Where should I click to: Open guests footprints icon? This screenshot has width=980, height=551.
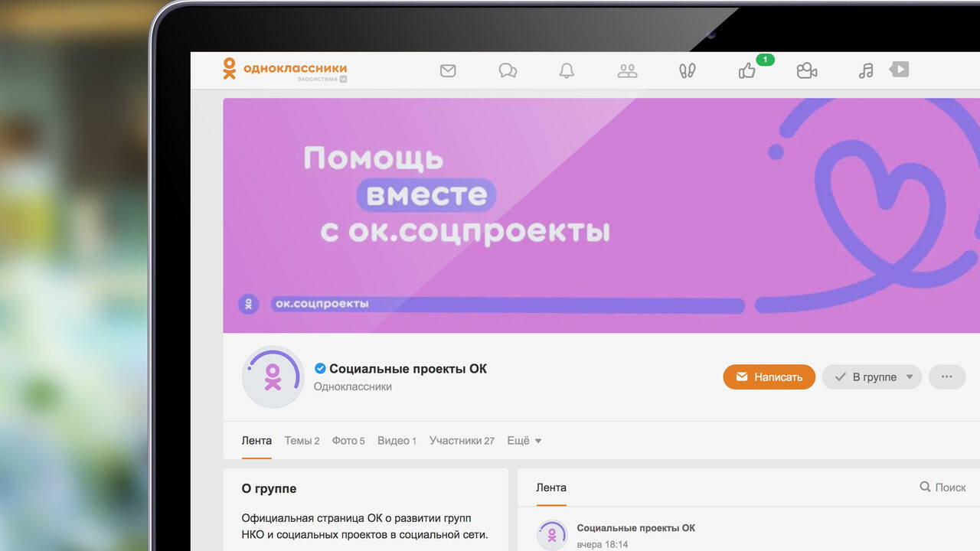(x=688, y=70)
